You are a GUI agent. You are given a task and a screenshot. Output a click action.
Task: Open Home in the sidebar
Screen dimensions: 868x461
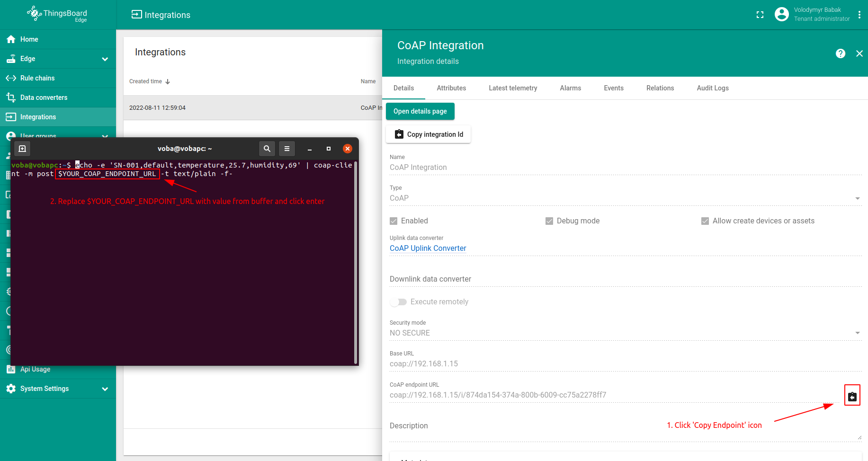[58, 39]
